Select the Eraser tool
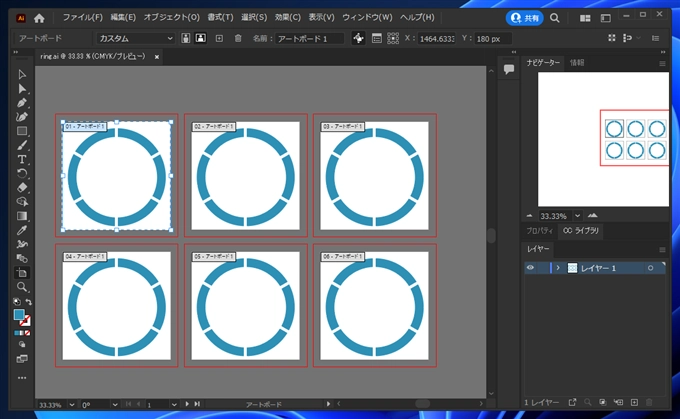 click(x=22, y=187)
